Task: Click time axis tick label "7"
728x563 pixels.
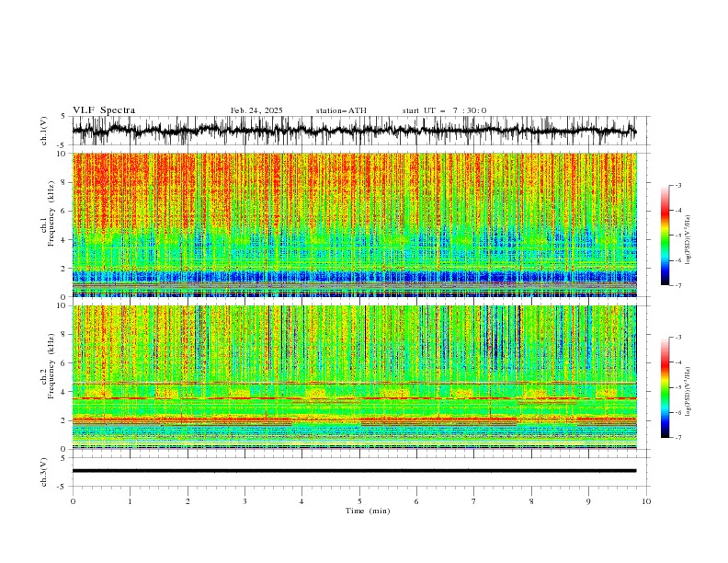Action: pyautogui.click(x=474, y=501)
